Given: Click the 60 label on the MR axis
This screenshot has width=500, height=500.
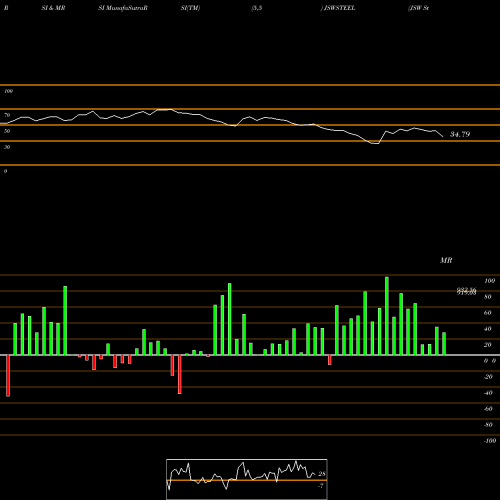Looking at the screenshot, I should [488, 313].
